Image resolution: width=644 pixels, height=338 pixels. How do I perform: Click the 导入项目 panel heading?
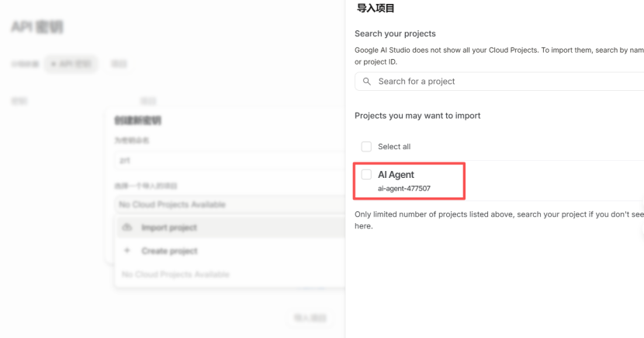click(375, 9)
